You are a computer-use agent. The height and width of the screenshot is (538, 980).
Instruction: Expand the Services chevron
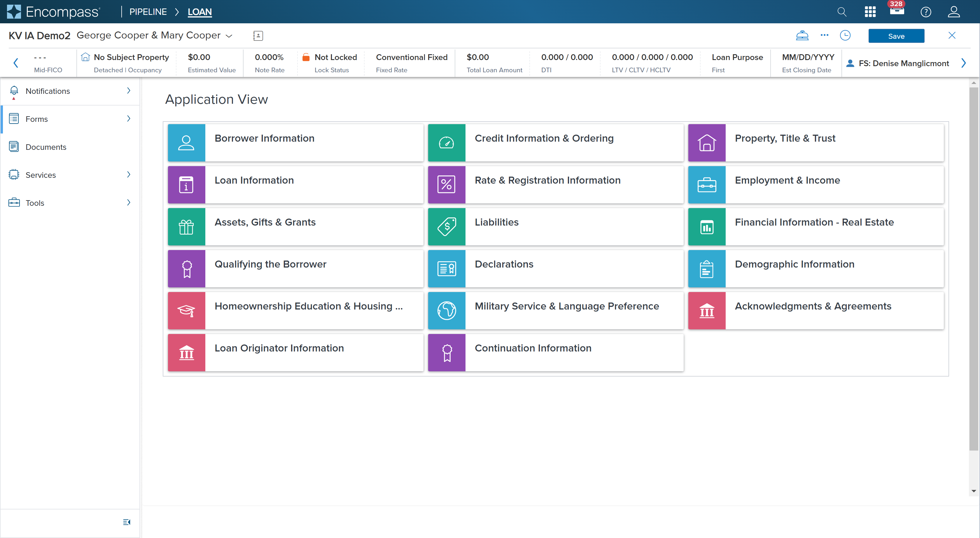[129, 175]
